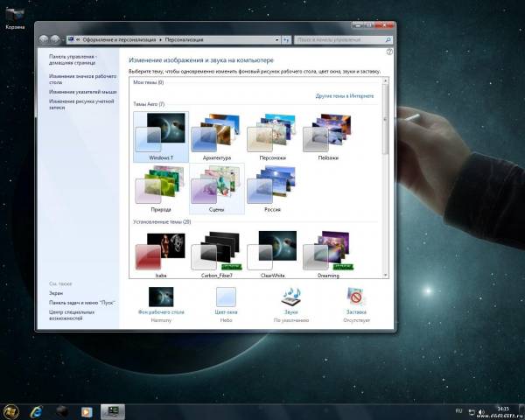Select the Персонажи theme

pyautogui.click(x=272, y=137)
